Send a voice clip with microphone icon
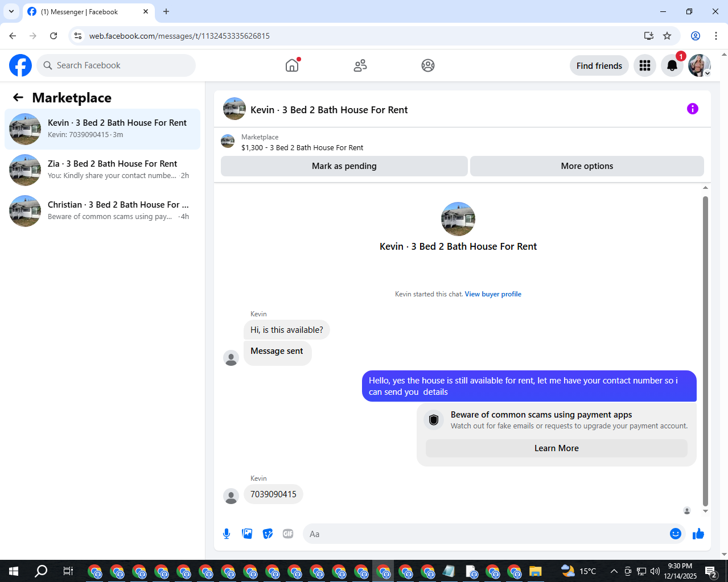The width and height of the screenshot is (728, 582). 227,534
